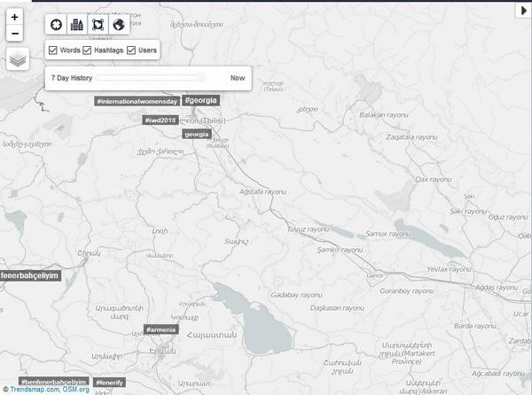
Task: Zoom in on the map
Action: click(x=14, y=17)
